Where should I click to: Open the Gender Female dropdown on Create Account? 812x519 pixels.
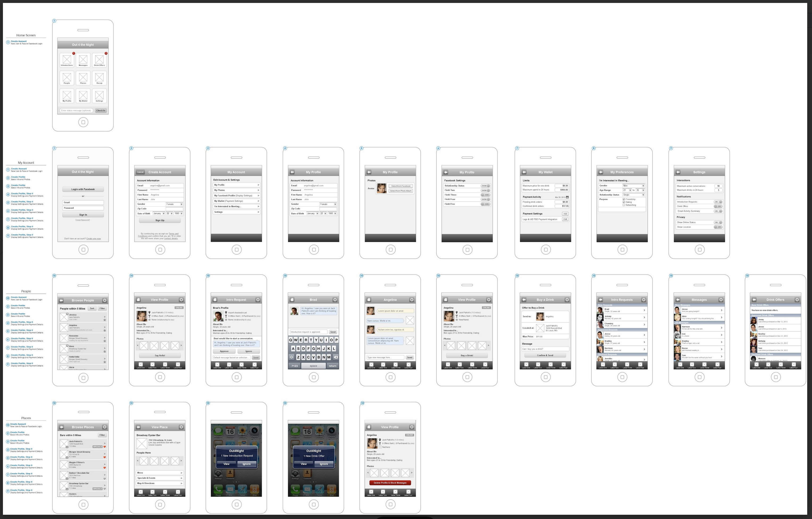coord(174,204)
